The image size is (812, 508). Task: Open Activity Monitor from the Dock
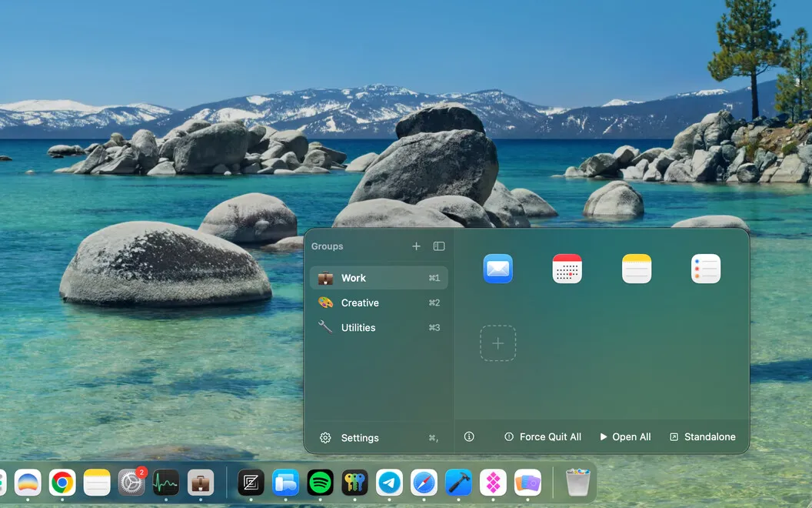click(166, 483)
